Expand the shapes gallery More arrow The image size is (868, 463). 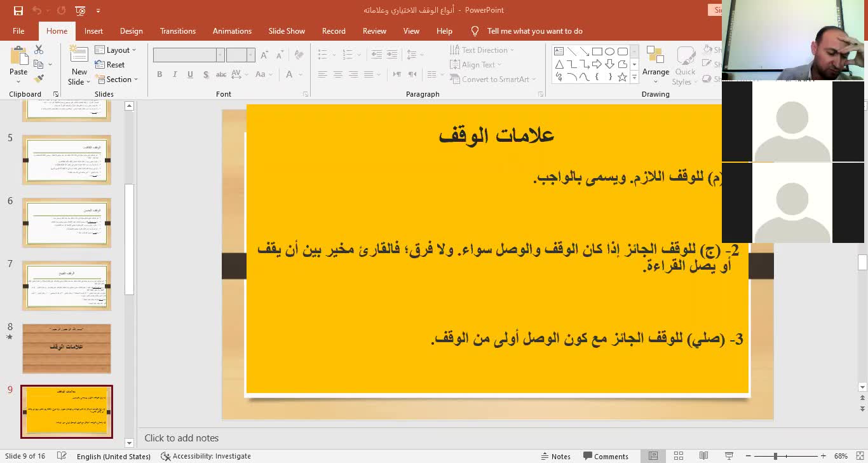[x=634, y=77]
